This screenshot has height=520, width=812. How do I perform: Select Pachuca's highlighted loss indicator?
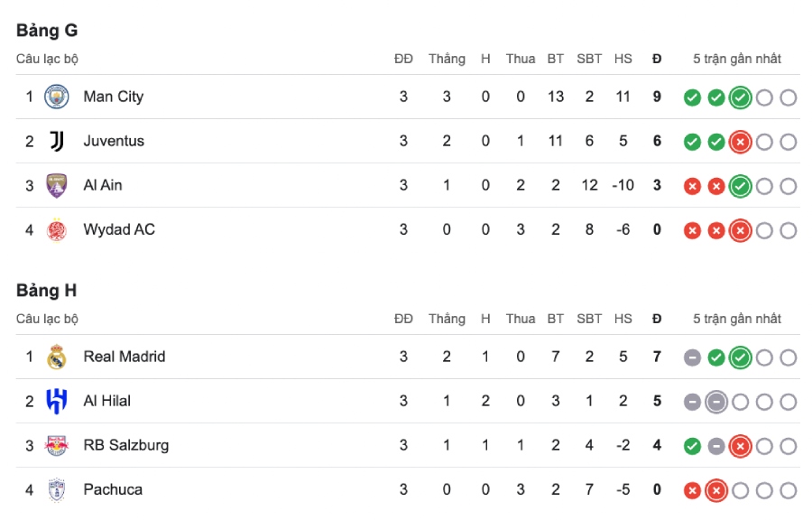point(716,490)
